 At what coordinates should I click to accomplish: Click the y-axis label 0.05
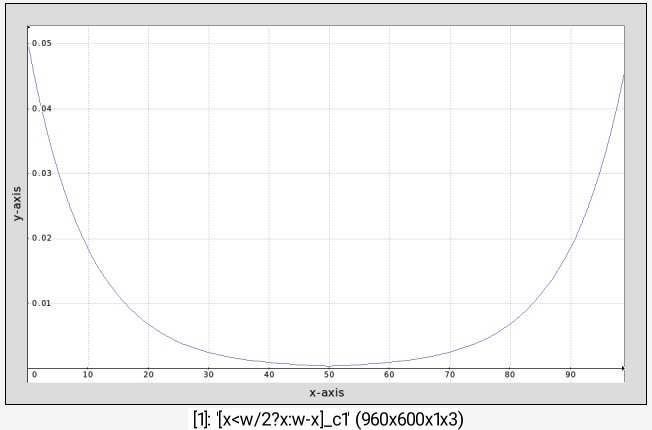42,43
